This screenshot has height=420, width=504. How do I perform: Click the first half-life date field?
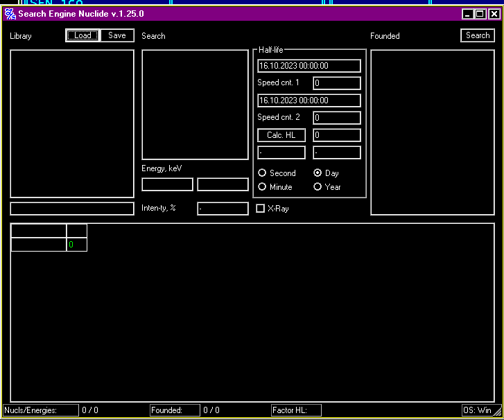click(x=309, y=66)
